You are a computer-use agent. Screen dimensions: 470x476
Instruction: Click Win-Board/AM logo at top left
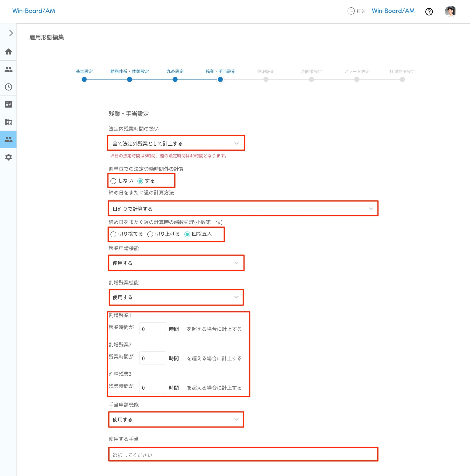34,11
